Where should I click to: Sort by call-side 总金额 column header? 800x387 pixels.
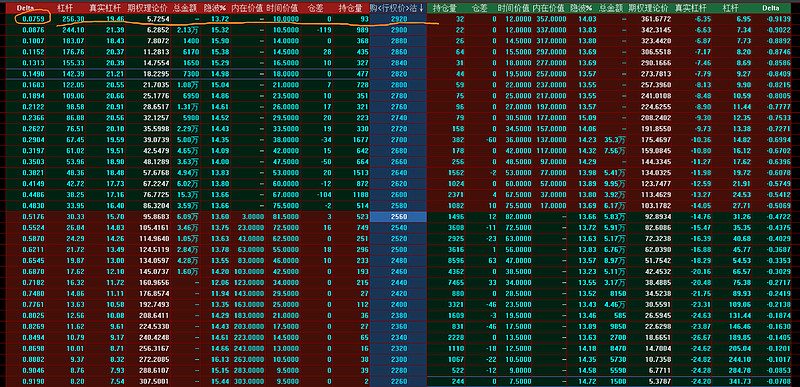(184, 8)
